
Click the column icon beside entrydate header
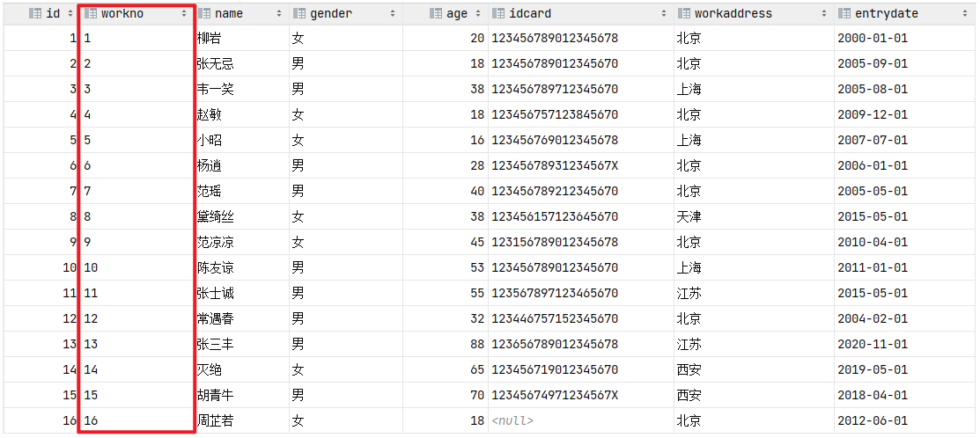coord(844,13)
